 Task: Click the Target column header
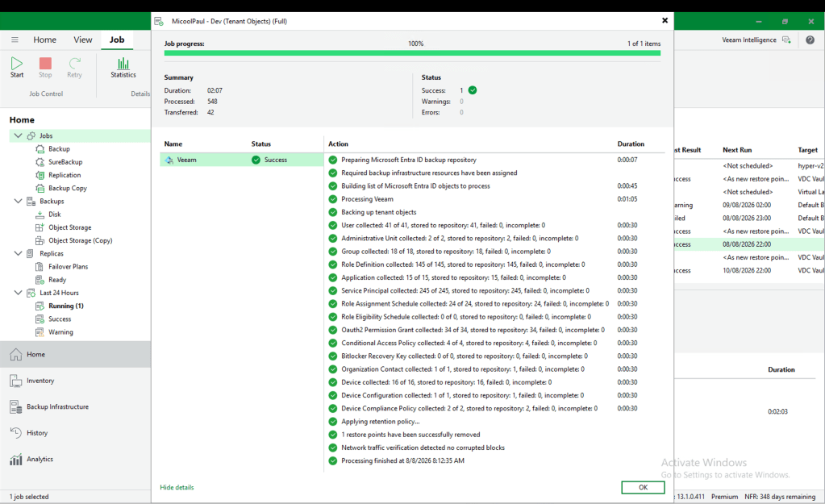pyautogui.click(x=807, y=150)
